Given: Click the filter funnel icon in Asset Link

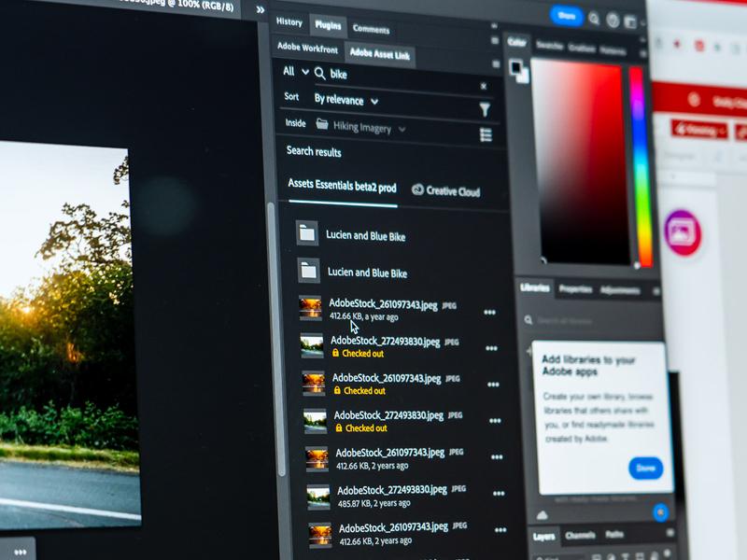Looking at the screenshot, I should (x=485, y=110).
